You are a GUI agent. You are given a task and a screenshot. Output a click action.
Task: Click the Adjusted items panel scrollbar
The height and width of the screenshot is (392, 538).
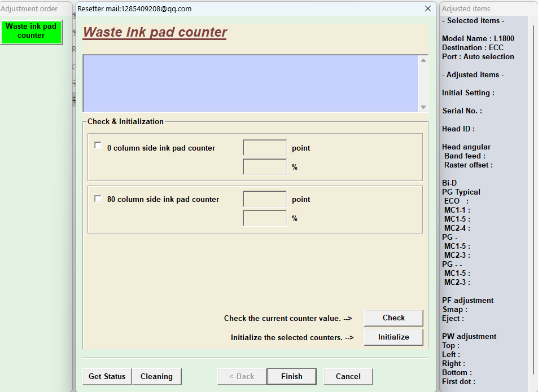pyautogui.click(x=532, y=197)
